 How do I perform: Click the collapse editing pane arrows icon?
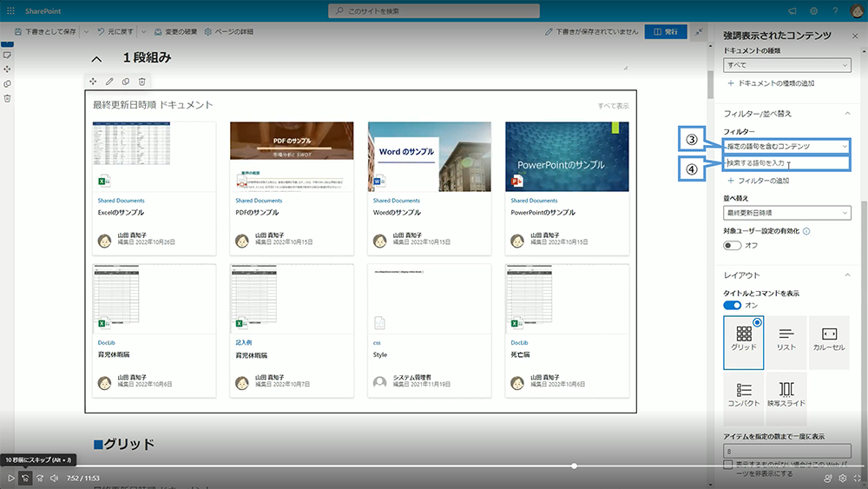click(699, 31)
